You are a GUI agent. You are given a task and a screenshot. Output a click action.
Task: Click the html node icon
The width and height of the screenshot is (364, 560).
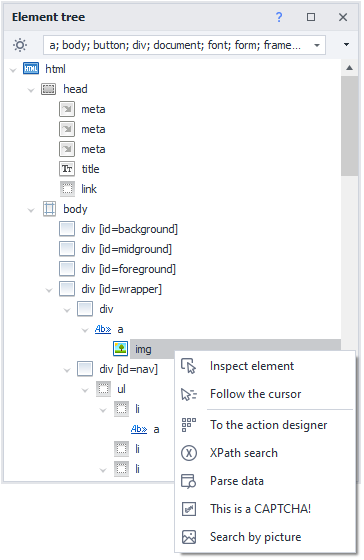(x=31, y=69)
